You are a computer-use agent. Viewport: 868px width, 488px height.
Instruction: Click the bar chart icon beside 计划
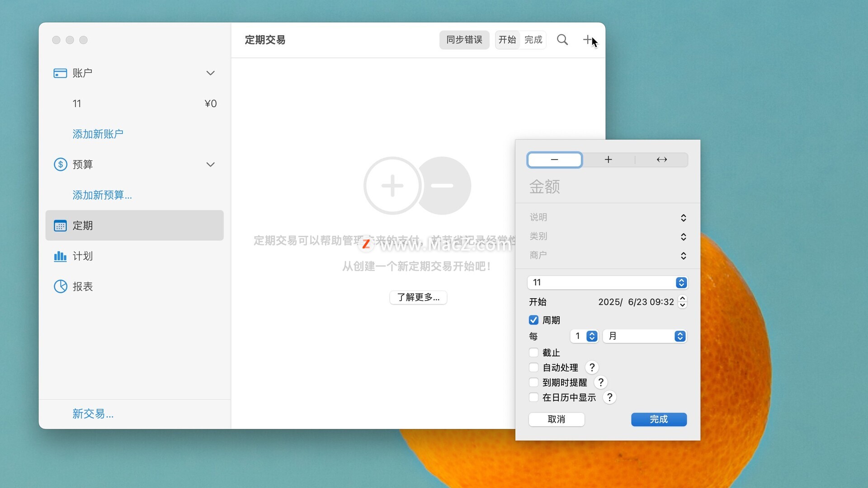pos(60,256)
